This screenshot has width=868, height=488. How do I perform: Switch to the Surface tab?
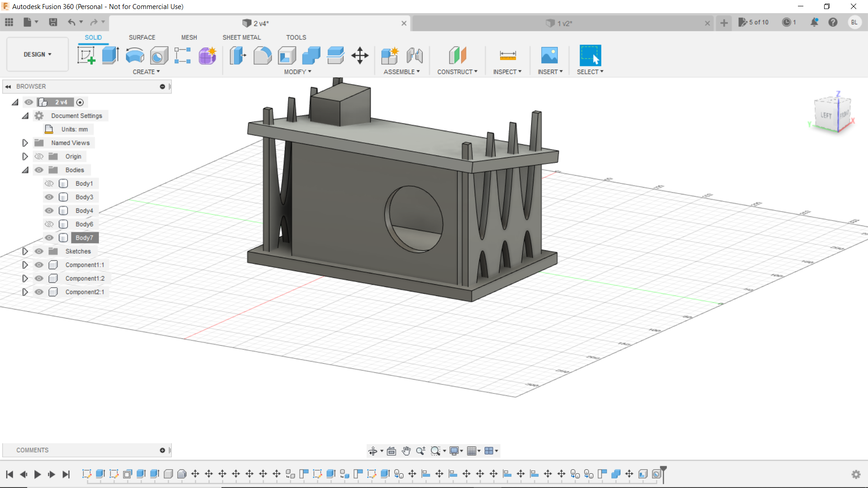[x=142, y=37]
